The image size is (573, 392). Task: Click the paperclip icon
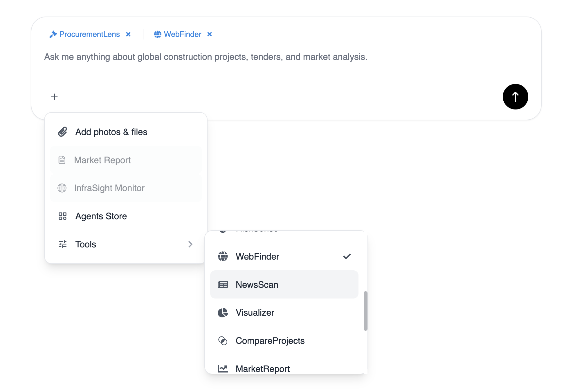tap(62, 132)
